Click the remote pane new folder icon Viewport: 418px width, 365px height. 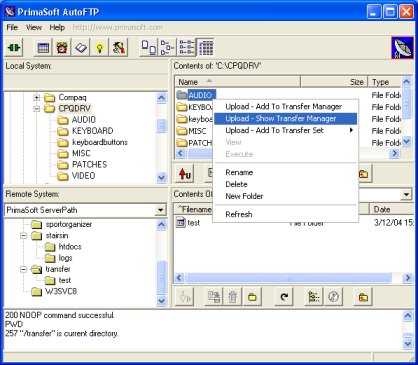pos(252,296)
